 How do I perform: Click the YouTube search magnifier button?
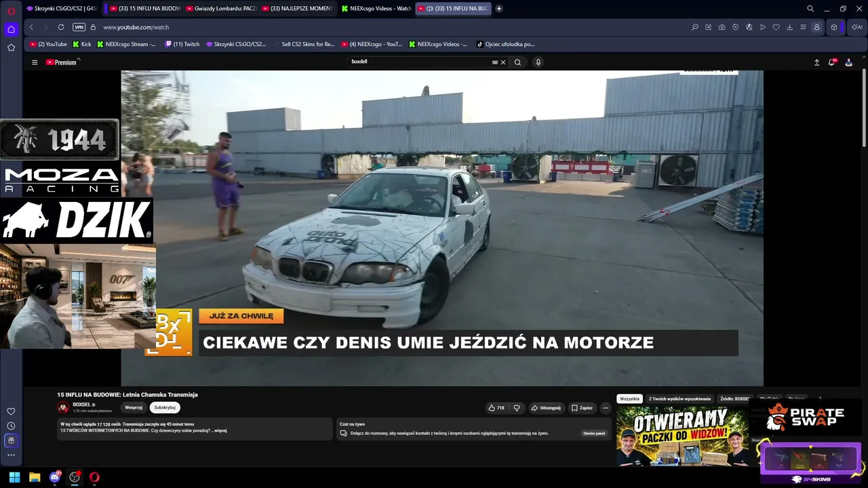click(517, 62)
